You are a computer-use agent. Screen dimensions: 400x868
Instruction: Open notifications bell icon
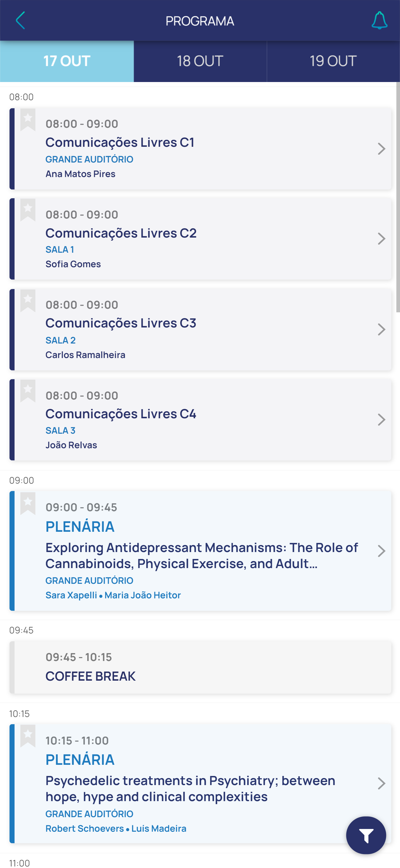[x=379, y=21]
